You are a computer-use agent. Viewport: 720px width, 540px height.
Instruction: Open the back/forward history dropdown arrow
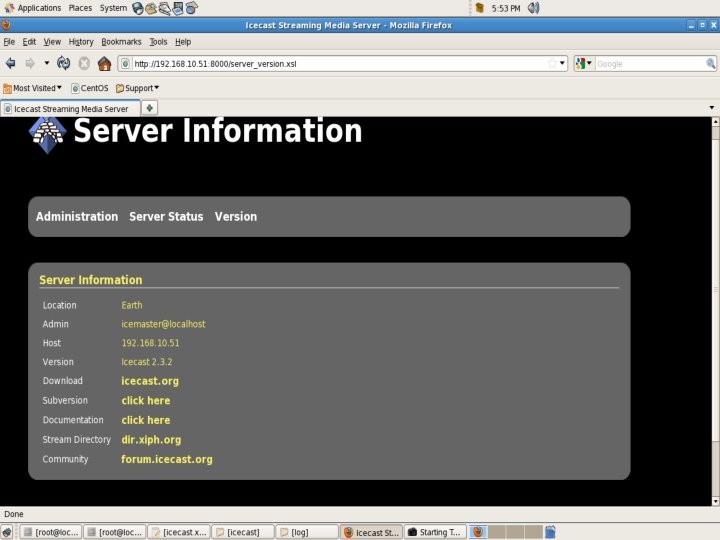click(x=46, y=63)
